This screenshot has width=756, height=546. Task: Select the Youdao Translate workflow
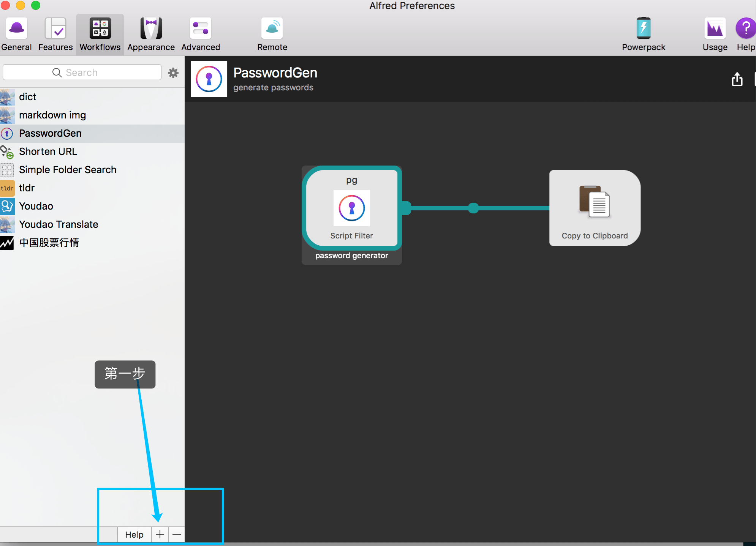[x=59, y=224]
